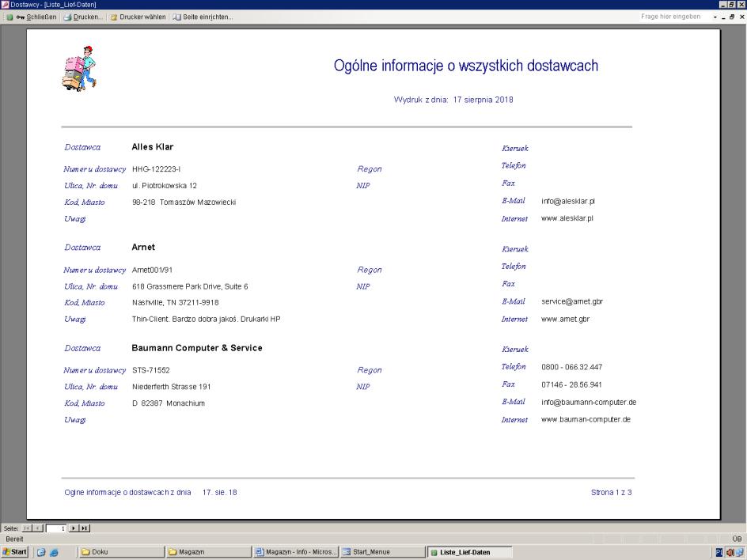Click the green report icon in toolbar

(9, 17)
